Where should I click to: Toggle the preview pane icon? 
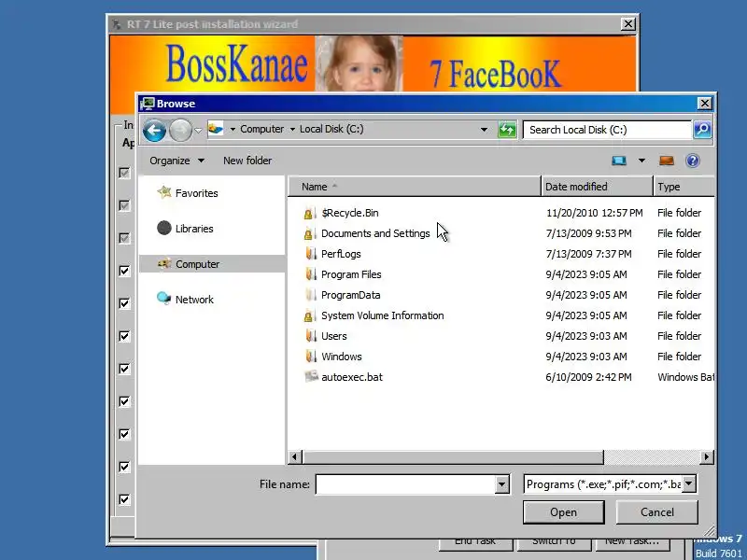(x=667, y=161)
